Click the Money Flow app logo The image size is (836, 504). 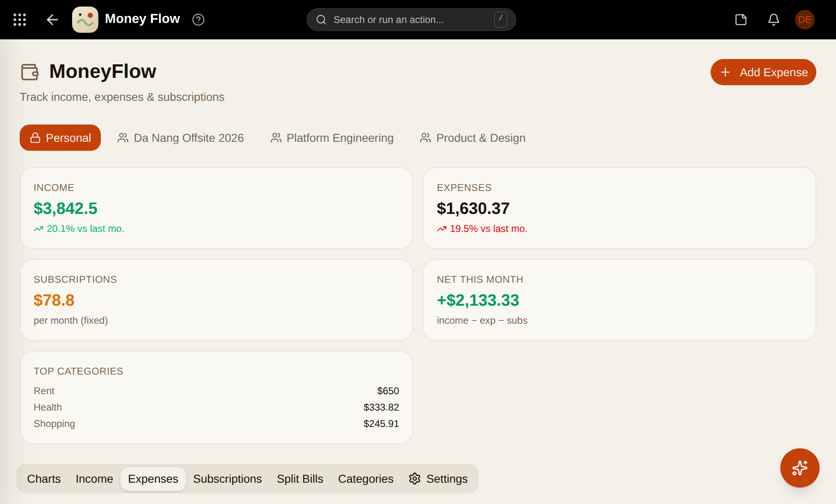(x=85, y=20)
